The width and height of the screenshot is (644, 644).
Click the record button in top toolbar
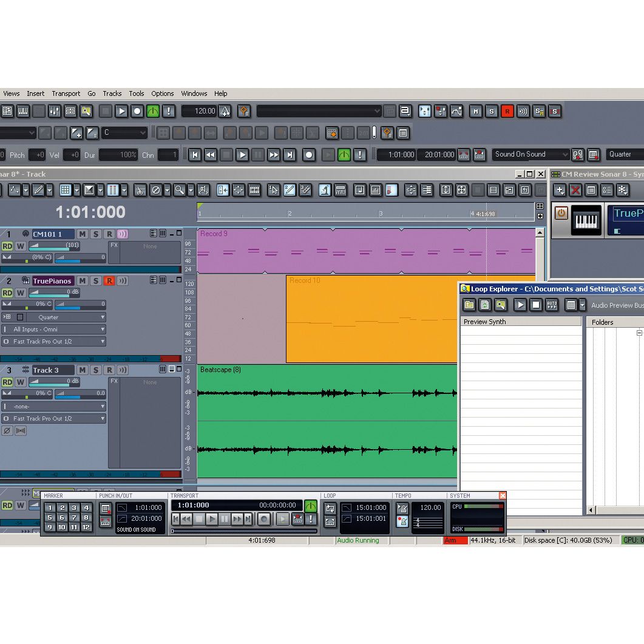pos(137,111)
